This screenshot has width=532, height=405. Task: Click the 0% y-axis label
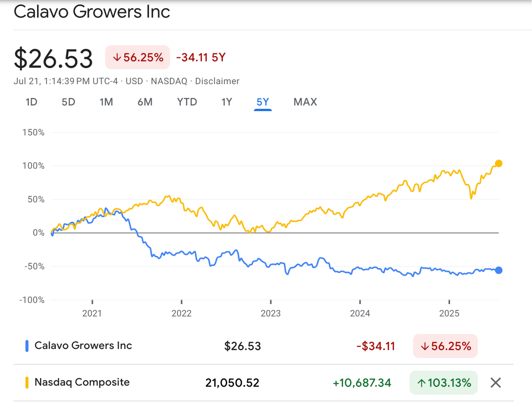39,233
